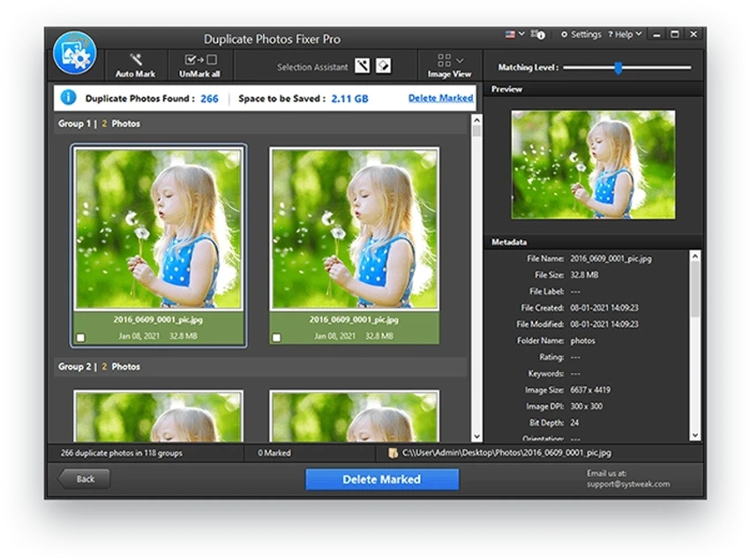Click the Selection Assistant eraser icon
The image size is (750, 560).
pyautogui.click(x=383, y=65)
